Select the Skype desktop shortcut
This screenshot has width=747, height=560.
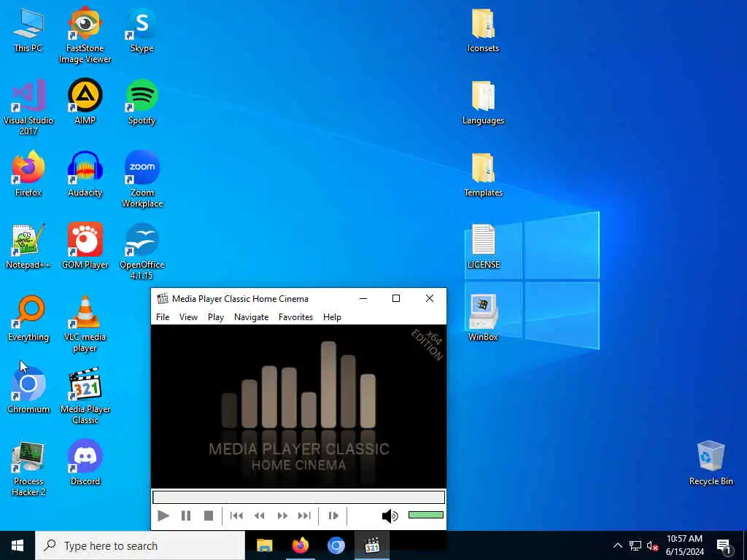[x=142, y=30]
